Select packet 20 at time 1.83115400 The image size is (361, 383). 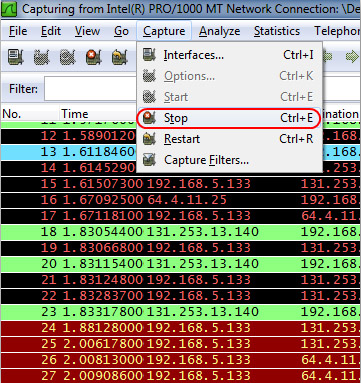(180, 264)
